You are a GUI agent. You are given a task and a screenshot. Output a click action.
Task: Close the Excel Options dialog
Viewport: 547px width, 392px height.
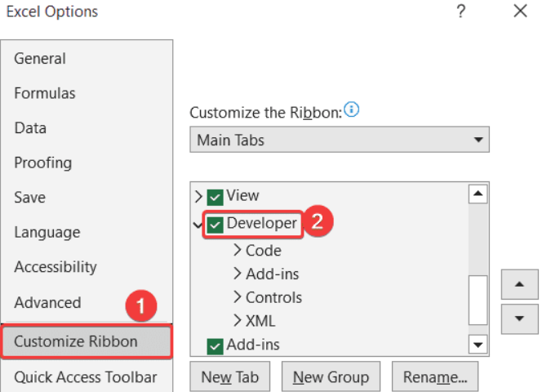(520, 11)
